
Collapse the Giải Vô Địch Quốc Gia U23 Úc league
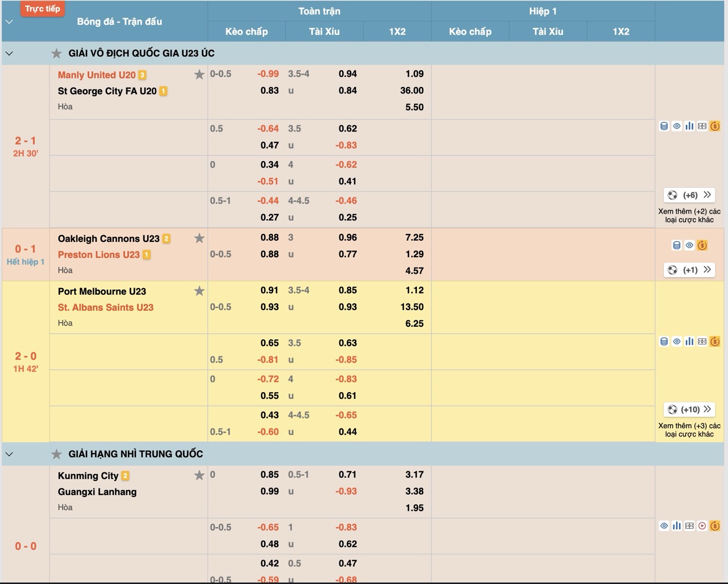click(x=9, y=54)
